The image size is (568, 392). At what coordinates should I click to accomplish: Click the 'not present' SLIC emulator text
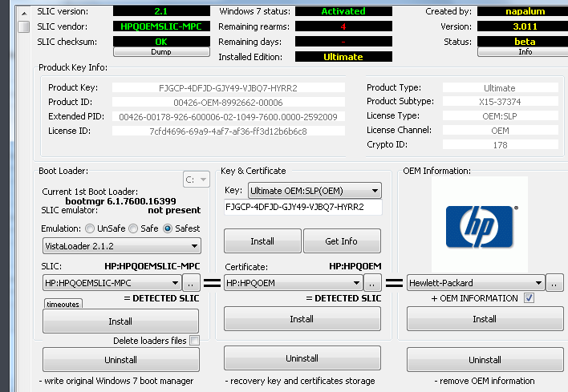[174, 210]
